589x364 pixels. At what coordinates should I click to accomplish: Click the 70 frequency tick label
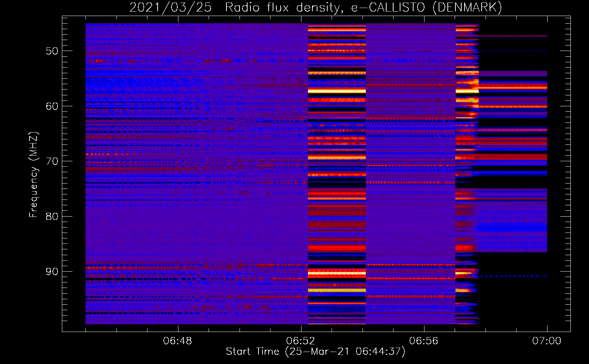(x=52, y=161)
